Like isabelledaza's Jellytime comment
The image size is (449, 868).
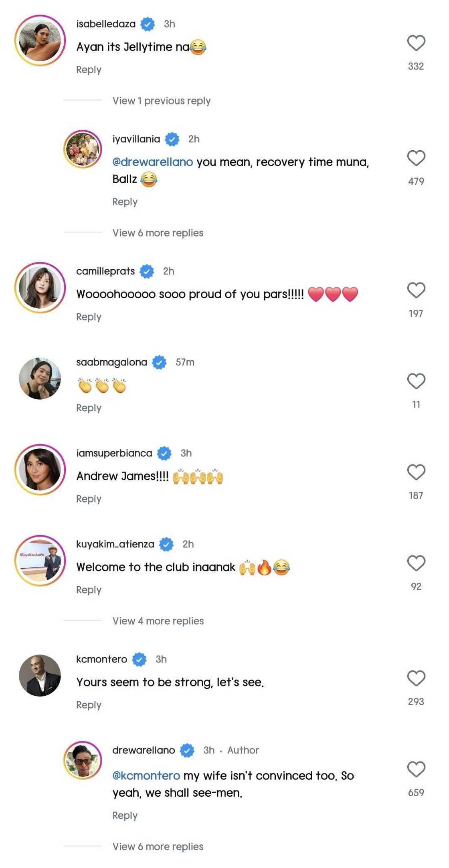point(416,43)
